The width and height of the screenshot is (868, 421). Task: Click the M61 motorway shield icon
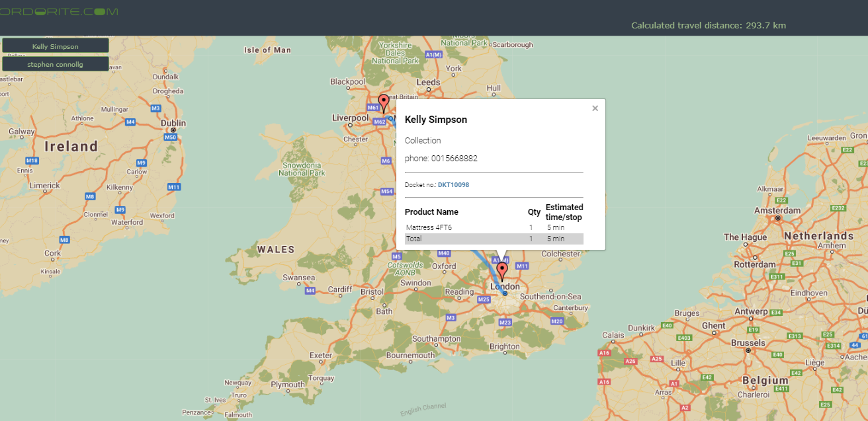pyautogui.click(x=373, y=108)
